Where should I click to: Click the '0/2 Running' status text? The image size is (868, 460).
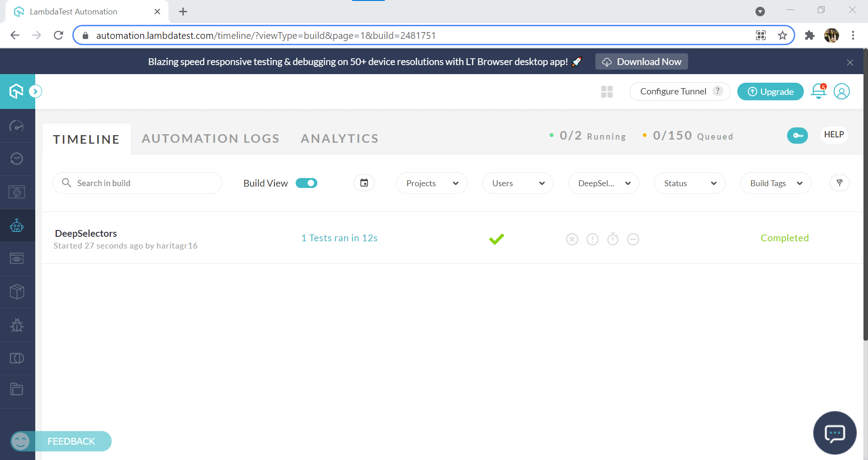click(593, 136)
